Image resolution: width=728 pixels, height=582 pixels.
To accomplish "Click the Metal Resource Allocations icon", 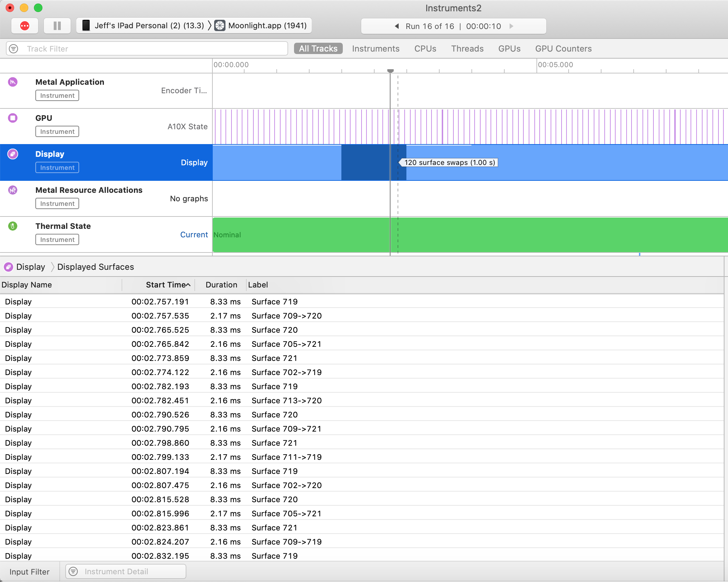I will 13,190.
